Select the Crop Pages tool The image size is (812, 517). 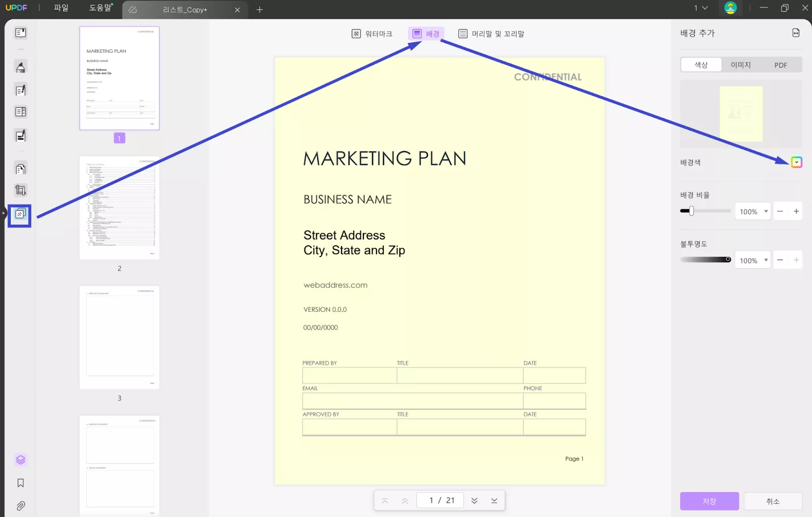[x=21, y=190]
